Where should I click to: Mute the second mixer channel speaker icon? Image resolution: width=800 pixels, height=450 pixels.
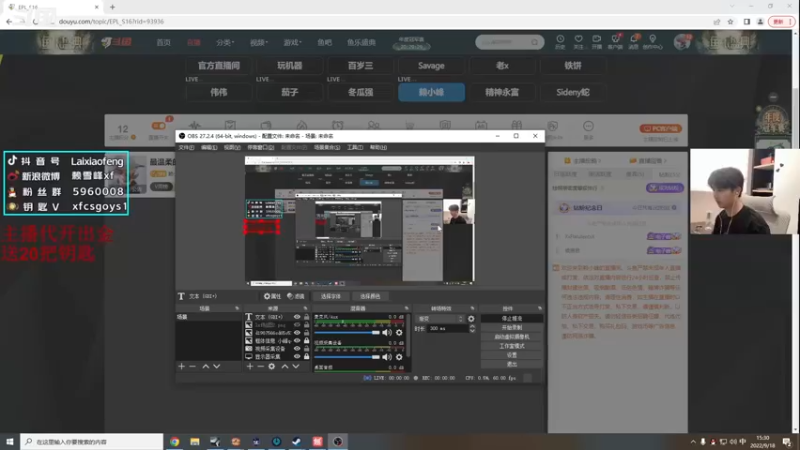pyautogui.click(x=387, y=357)
